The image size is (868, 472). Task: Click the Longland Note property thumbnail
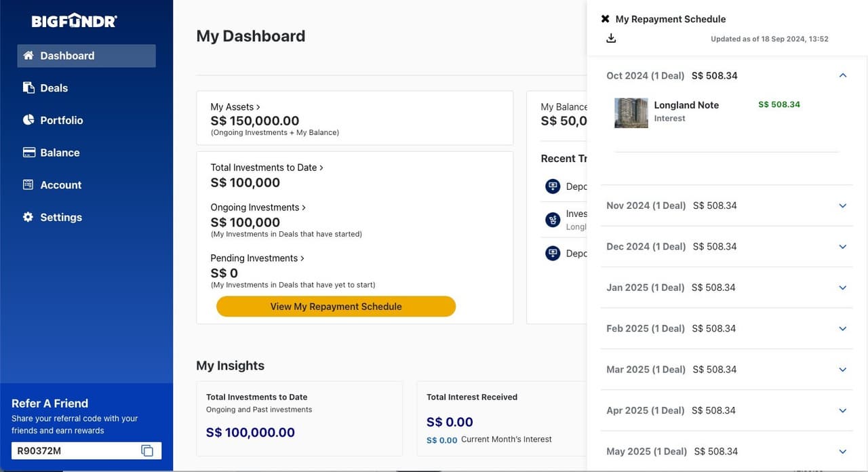click(x=631, y=113)
